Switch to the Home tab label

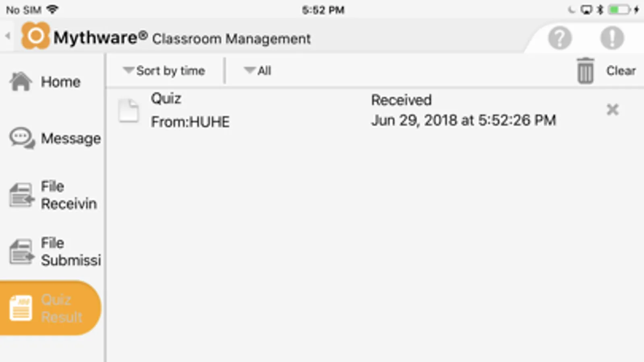[61, 82]
